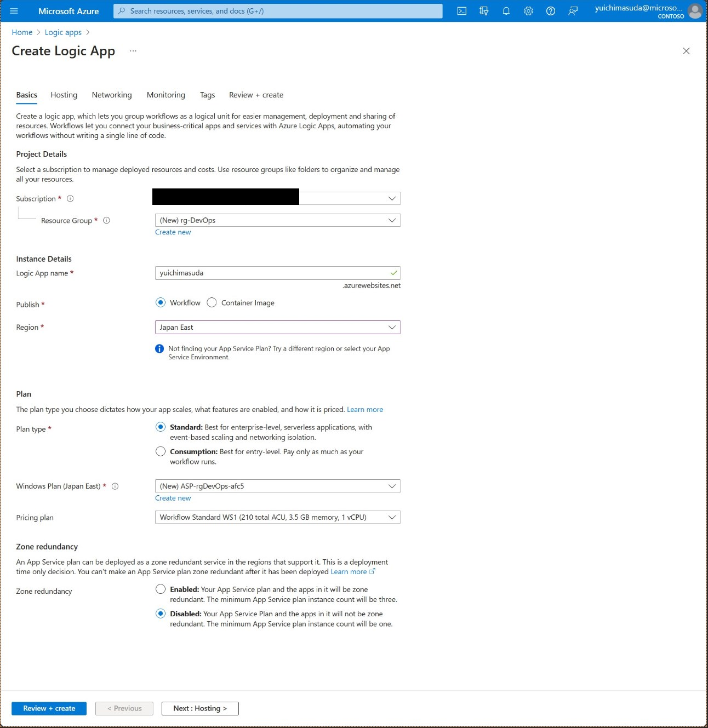Open the notifications bell

[x=506, y=11]
